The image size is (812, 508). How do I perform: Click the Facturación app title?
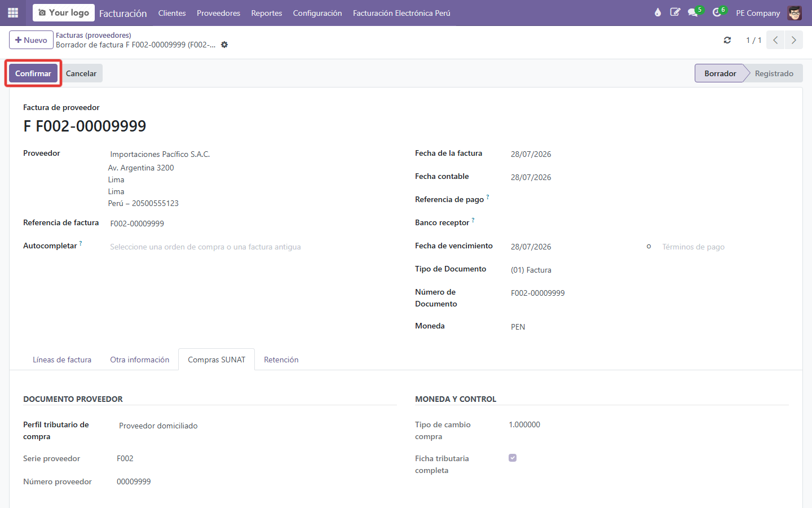click(x=123, y=13)
